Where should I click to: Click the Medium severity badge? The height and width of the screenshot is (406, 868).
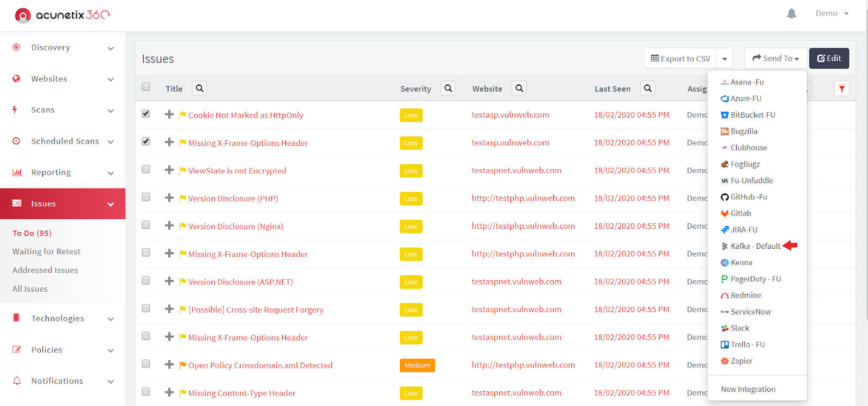417,365
